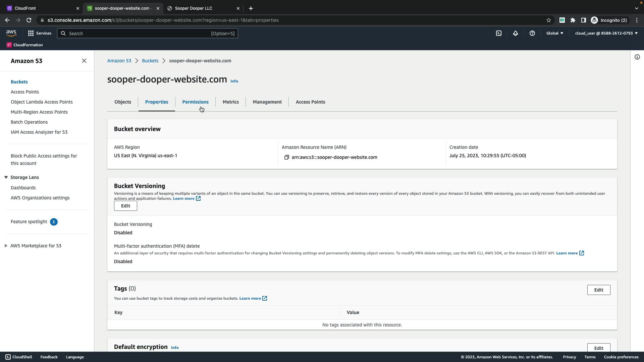
Task: Open AWS CloudShell icon in top bar
Action: point(499,33)
